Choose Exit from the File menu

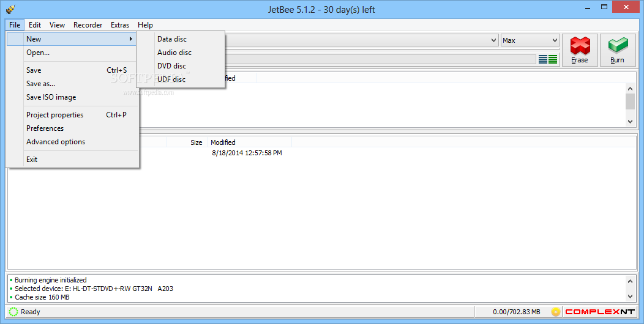pyautogui.click(x=72, y=160)
